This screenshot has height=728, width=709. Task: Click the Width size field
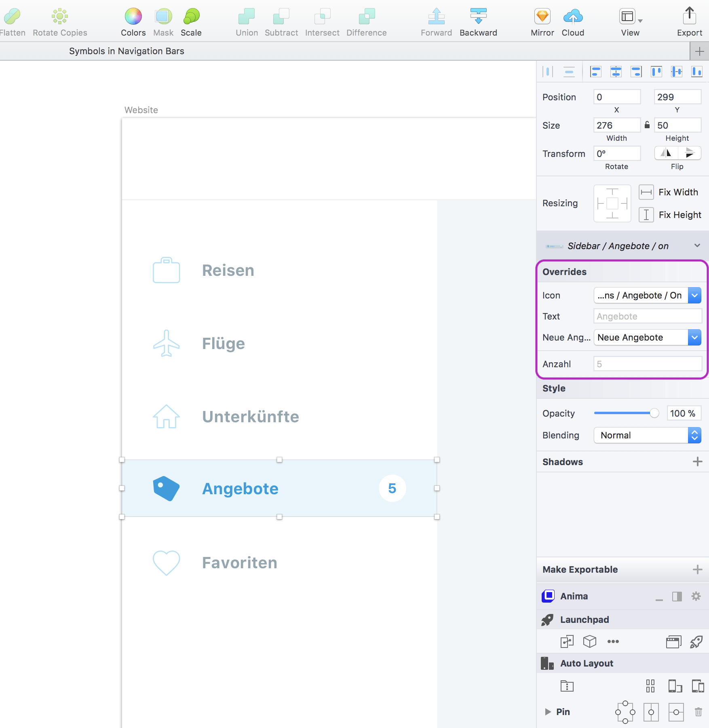pyautogui.click(x=617, y=125)
